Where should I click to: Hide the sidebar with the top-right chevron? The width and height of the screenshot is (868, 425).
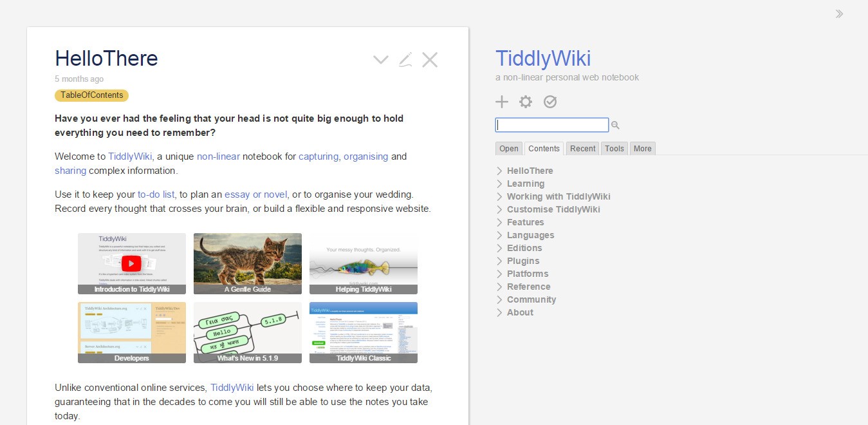coord(839,14)
